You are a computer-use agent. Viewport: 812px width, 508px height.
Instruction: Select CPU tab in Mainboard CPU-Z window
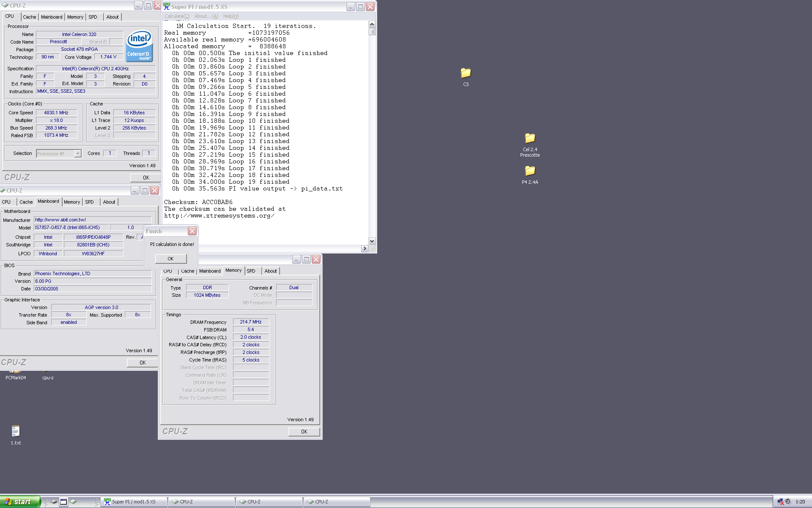coord(6,202)
